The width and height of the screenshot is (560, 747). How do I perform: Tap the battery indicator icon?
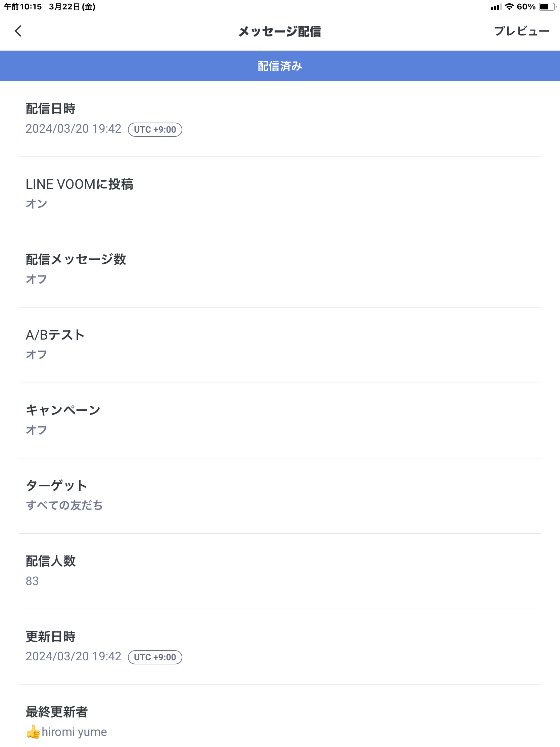[547, 7]
